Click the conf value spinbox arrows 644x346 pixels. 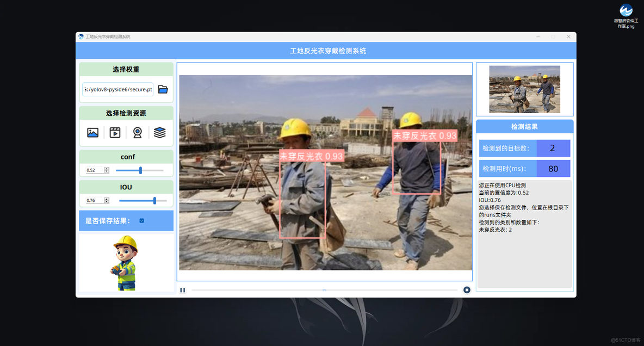(x=107, y=170)
